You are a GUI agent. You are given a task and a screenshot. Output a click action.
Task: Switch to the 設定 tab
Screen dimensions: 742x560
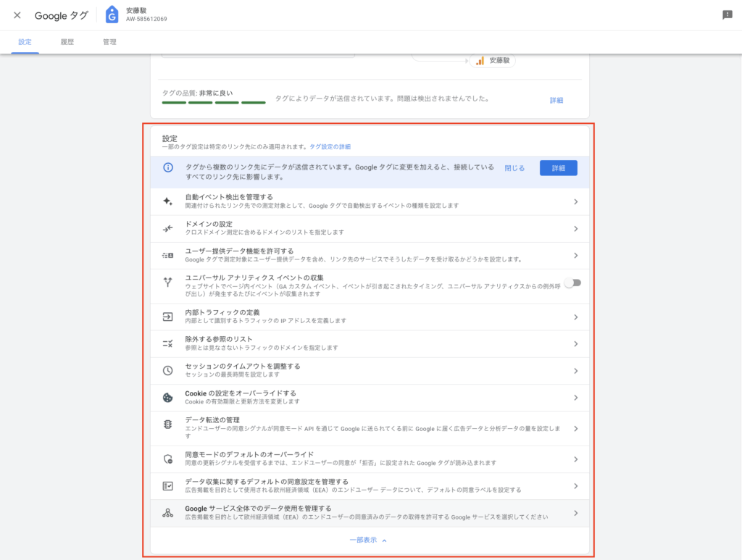pos(25,42)
